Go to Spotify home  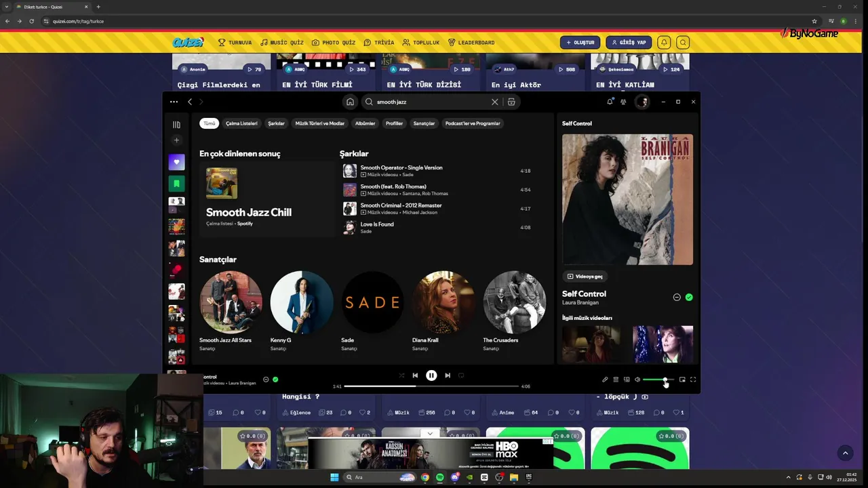(350, 102)
